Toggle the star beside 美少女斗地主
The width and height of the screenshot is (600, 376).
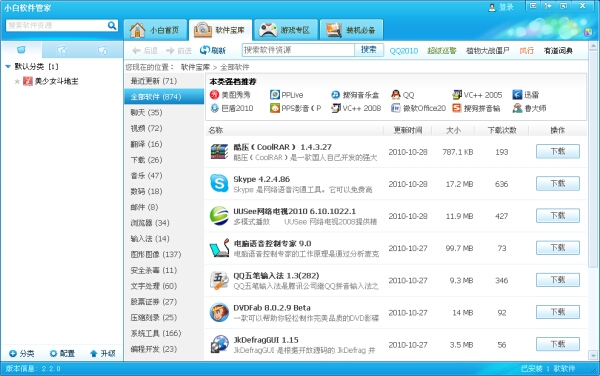17,81
